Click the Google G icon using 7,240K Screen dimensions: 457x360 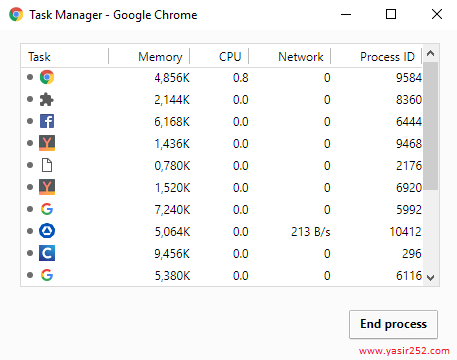[x=47, y=209]
